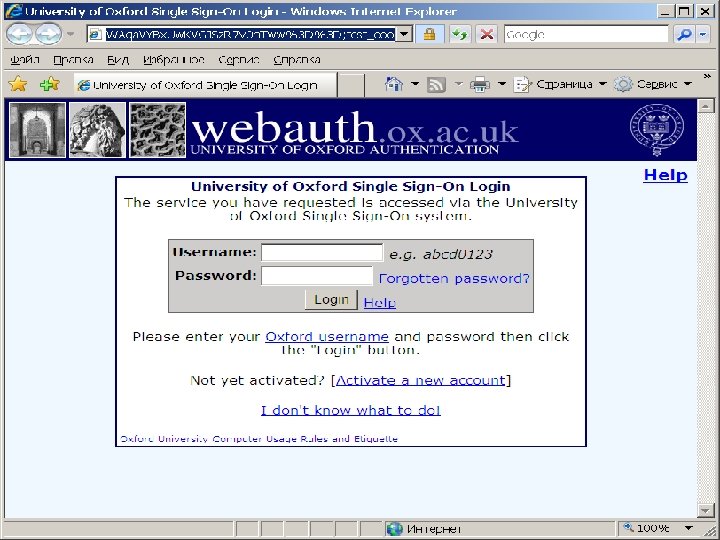This screenshot has height=540, width=720.
Task: Click the carved pattern thumbnail in the banner
Action: [158, 130]
